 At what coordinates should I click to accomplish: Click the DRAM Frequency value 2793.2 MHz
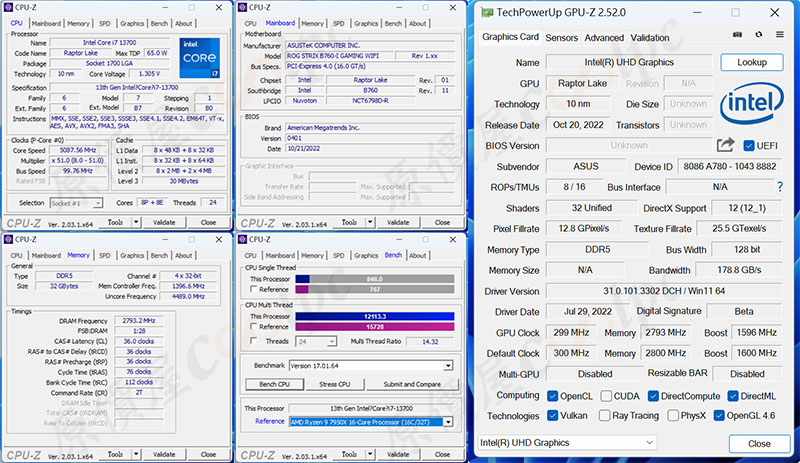point(139,321)
